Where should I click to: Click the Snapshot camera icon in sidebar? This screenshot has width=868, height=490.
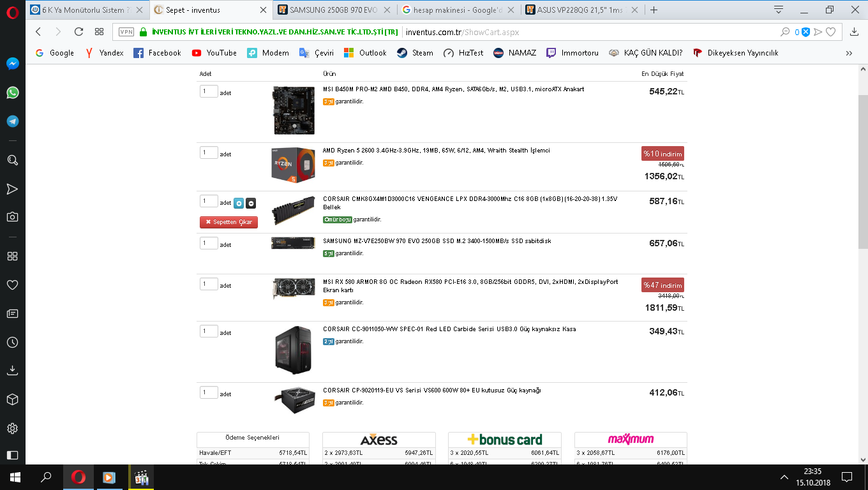click(x=12, y=217)
